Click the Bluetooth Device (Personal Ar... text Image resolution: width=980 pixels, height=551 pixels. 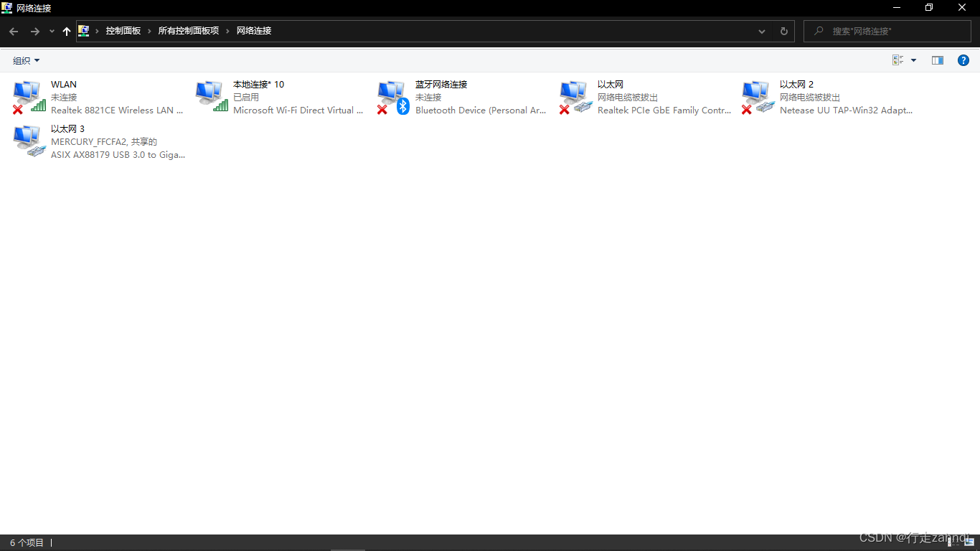pos(481,110)
